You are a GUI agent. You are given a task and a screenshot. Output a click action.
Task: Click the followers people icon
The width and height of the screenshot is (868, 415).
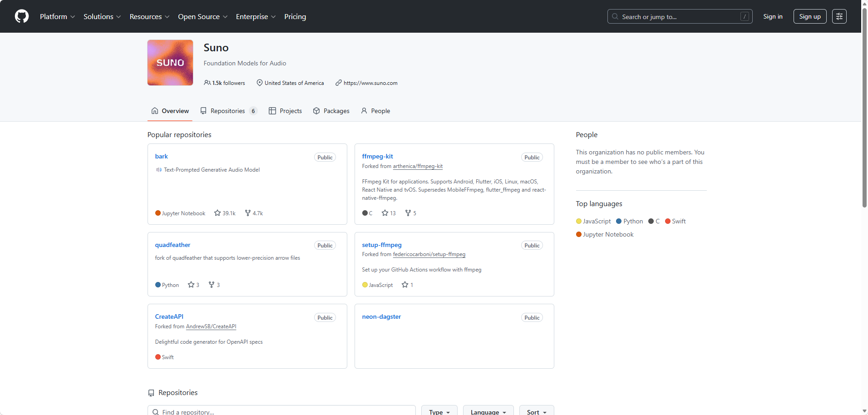pos(207,83)
